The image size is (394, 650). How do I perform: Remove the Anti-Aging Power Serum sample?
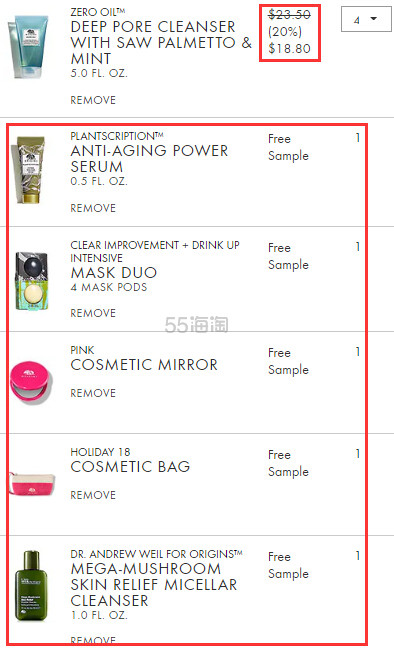(x=93, y=208)
